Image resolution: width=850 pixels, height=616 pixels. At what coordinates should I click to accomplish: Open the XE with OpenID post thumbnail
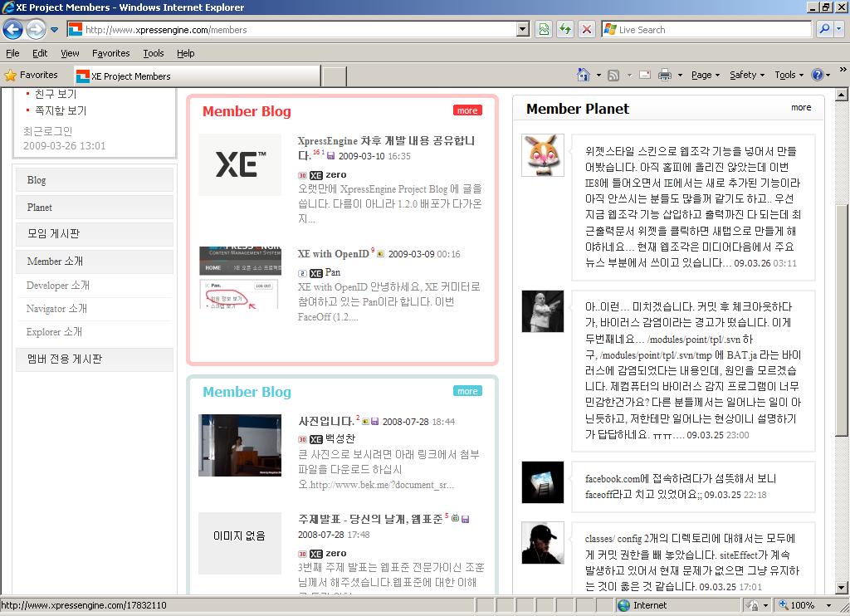240,277
